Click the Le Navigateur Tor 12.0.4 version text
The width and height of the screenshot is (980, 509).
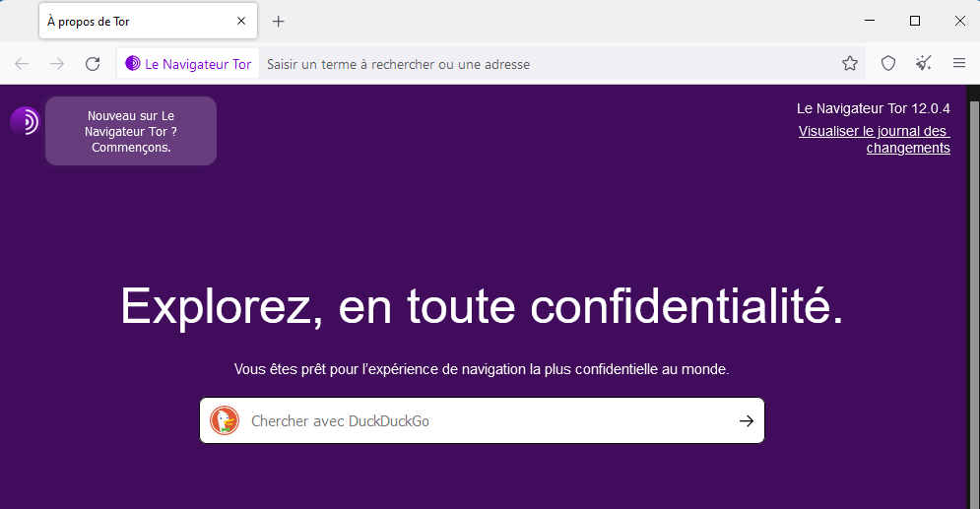873,108
